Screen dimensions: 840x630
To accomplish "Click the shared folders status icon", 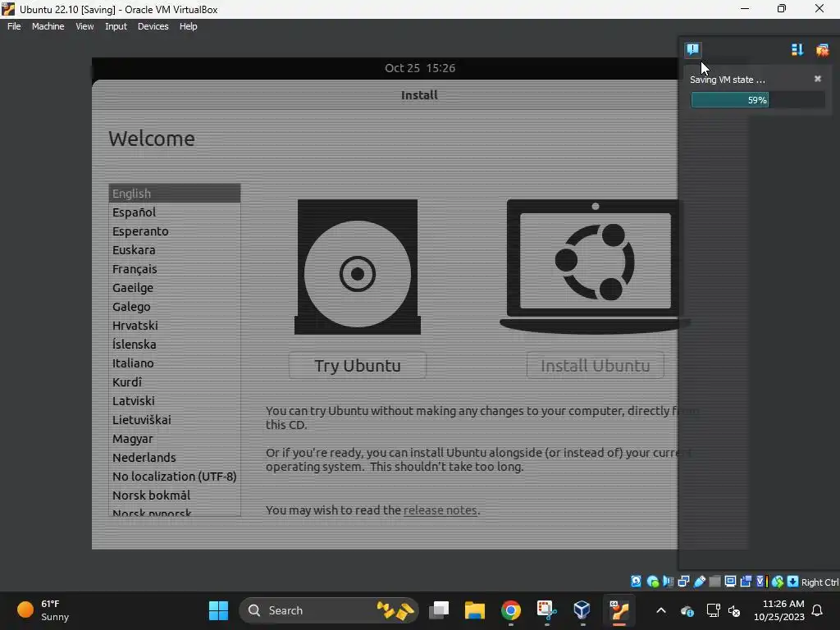I will (x=714, y=582).
